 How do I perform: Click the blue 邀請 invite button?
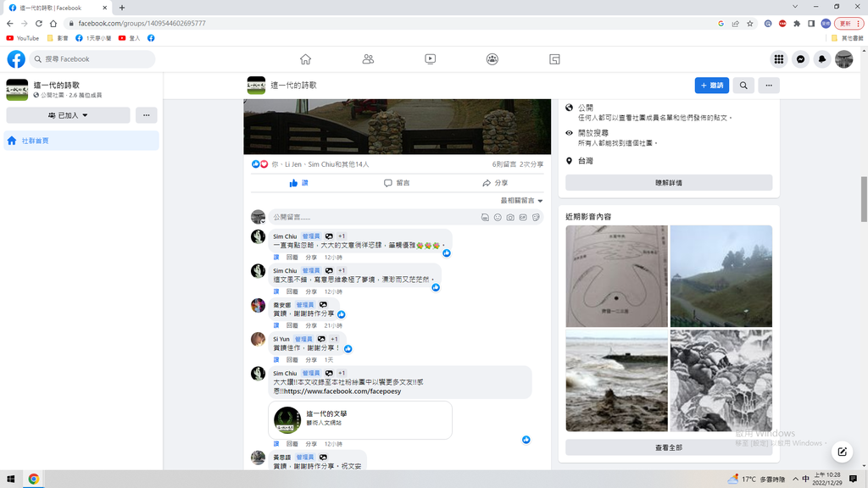click(711, 86)
